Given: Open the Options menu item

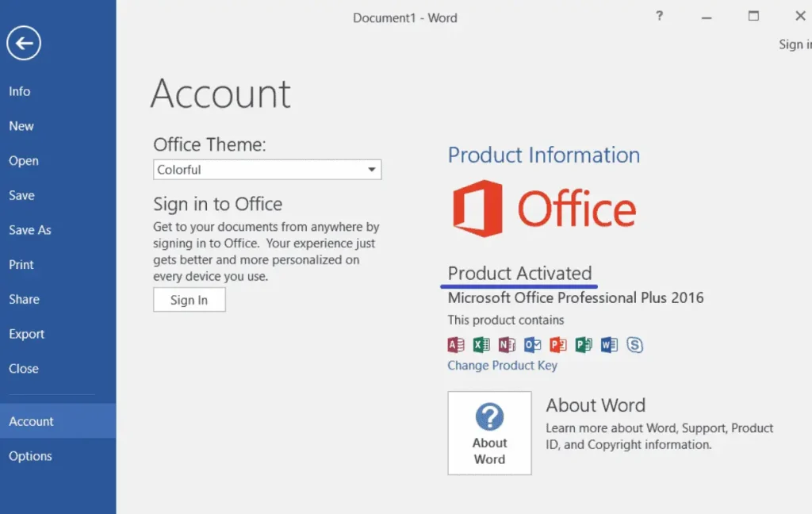Looking at the screenshot, I should click(30, 456).
